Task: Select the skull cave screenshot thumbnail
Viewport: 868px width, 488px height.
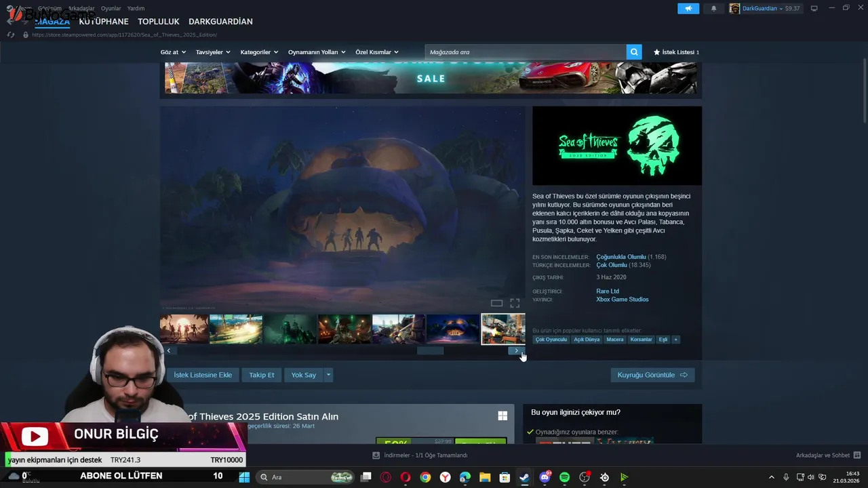Action: [x=453, y=329]
